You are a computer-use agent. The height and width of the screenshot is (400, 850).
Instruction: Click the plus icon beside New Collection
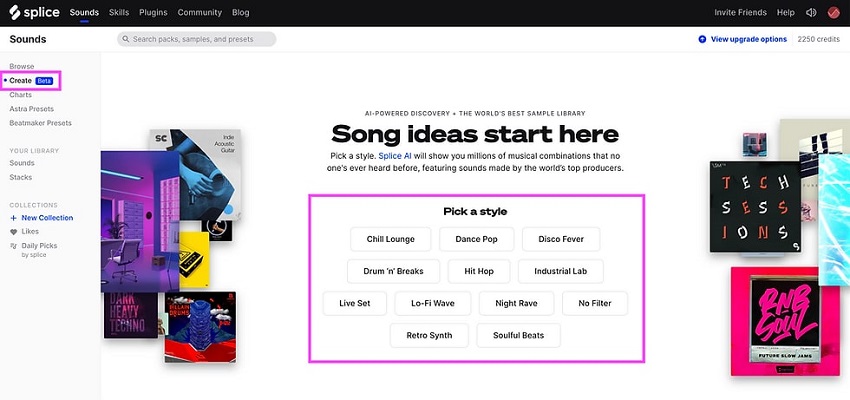[14, 218]
